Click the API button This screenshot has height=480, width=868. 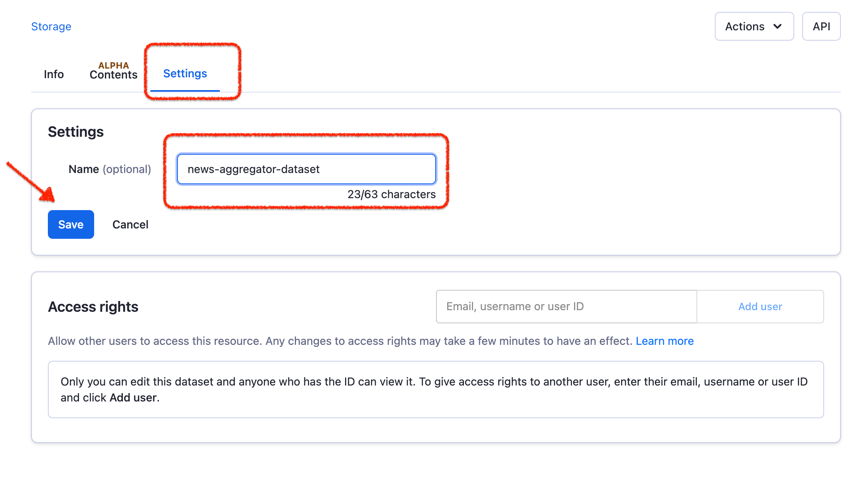coord(821,26)
